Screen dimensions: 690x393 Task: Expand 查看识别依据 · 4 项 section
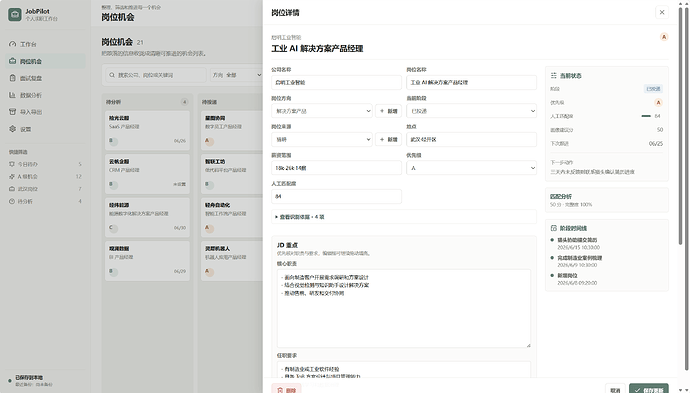(x=404, y=217)
